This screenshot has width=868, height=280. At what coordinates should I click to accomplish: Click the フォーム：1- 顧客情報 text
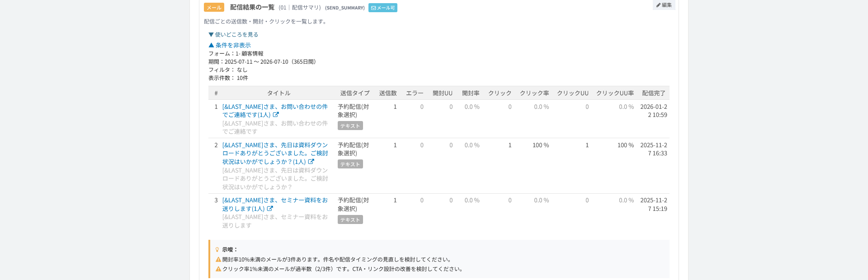click(236, 53)
